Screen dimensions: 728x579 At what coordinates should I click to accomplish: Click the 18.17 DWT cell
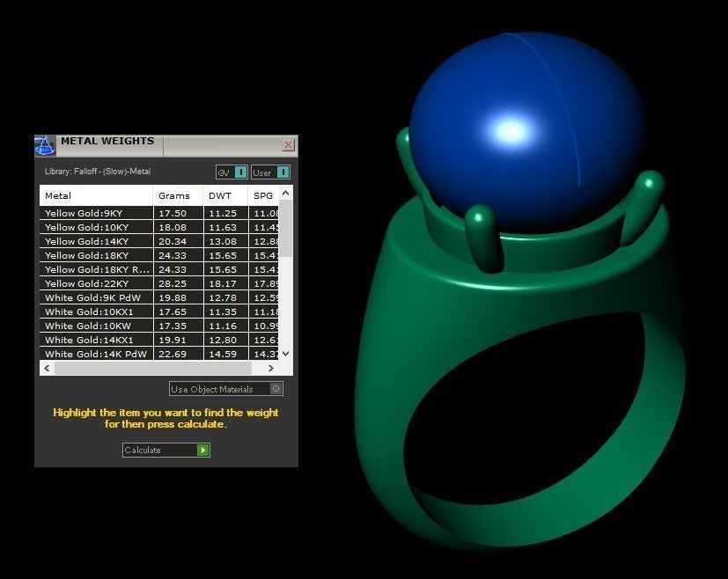(x=225, y=283)
